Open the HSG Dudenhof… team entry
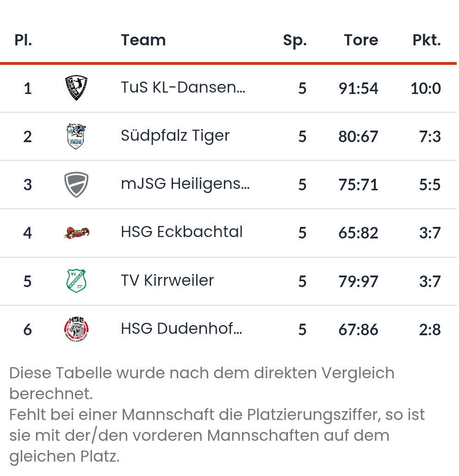 coord(181,328)
